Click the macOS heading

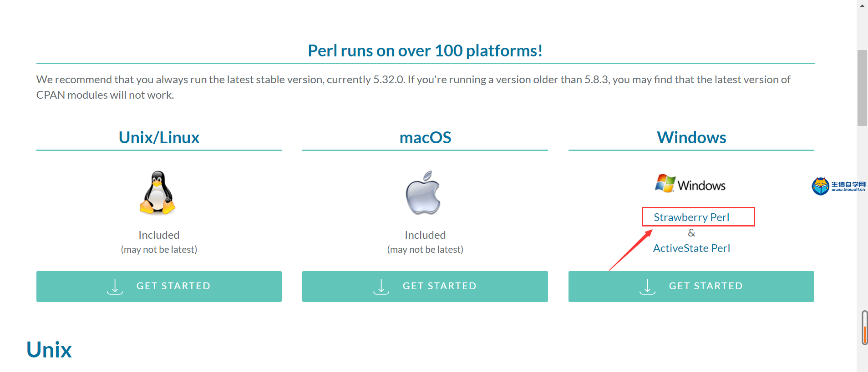click(425, 137)
